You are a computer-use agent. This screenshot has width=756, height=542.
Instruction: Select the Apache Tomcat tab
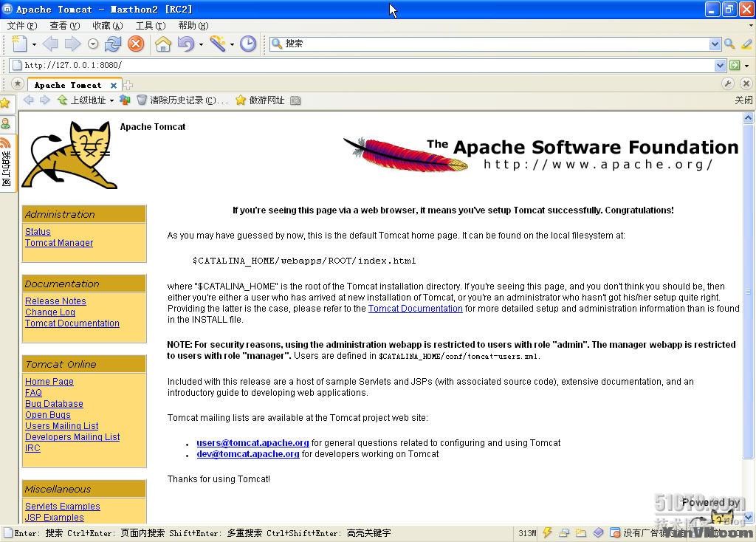point(69,85)
